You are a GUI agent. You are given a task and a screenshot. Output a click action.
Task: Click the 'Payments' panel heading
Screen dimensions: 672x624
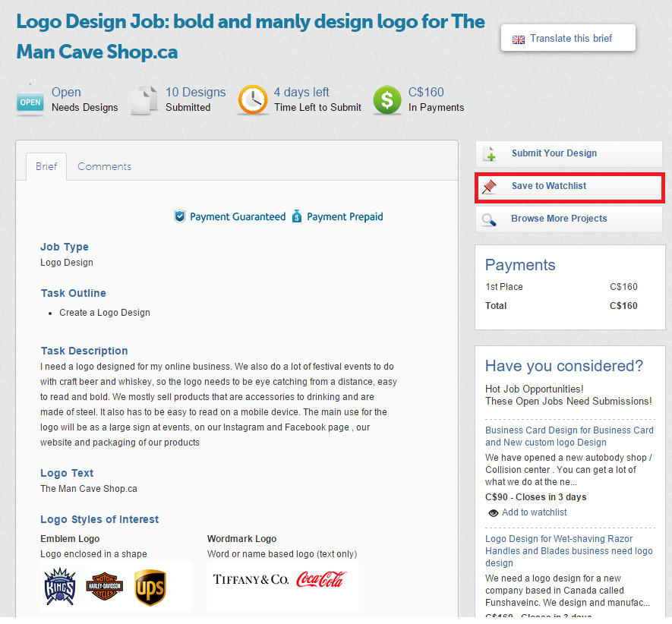(x=520, y=265)
